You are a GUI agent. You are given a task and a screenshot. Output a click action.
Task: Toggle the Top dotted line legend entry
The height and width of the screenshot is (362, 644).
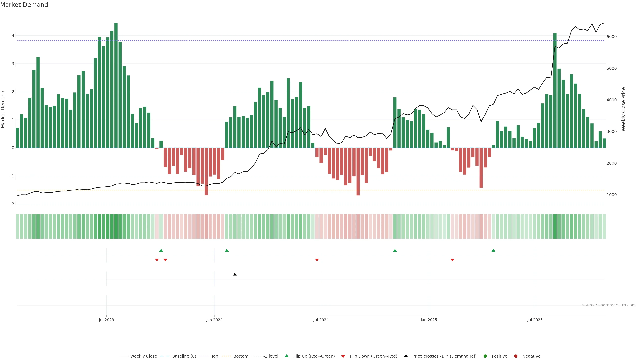pos(214,356)
